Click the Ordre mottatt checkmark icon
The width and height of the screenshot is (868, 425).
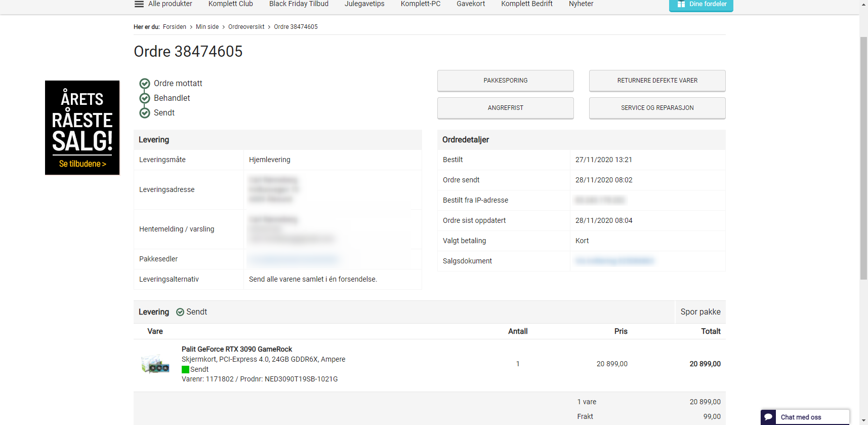pos(145,84)
